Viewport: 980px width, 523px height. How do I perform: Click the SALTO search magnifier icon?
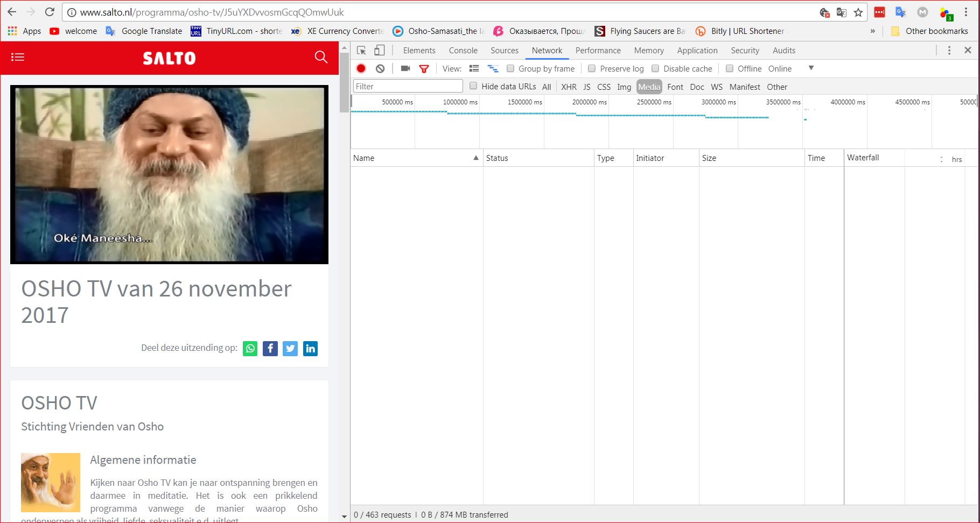[321, 57]
